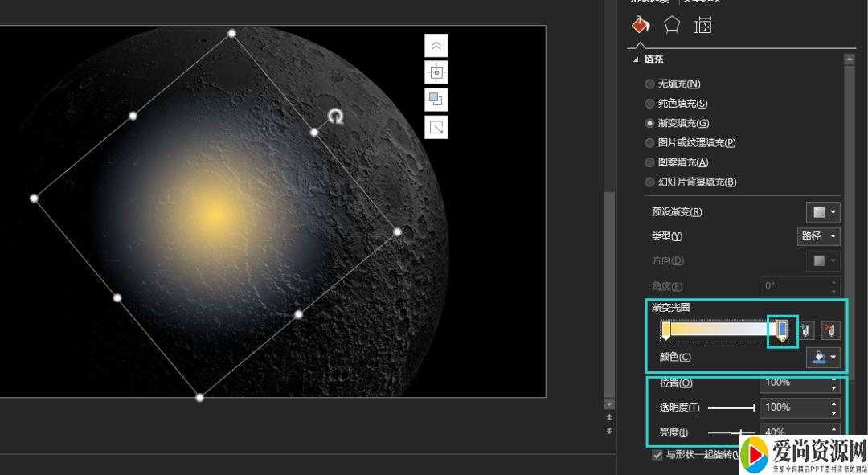Select the 纯色填充 (Solid fill) radio option
The width and height of the screenshot is (868, 475).
(x=650, y=104)
